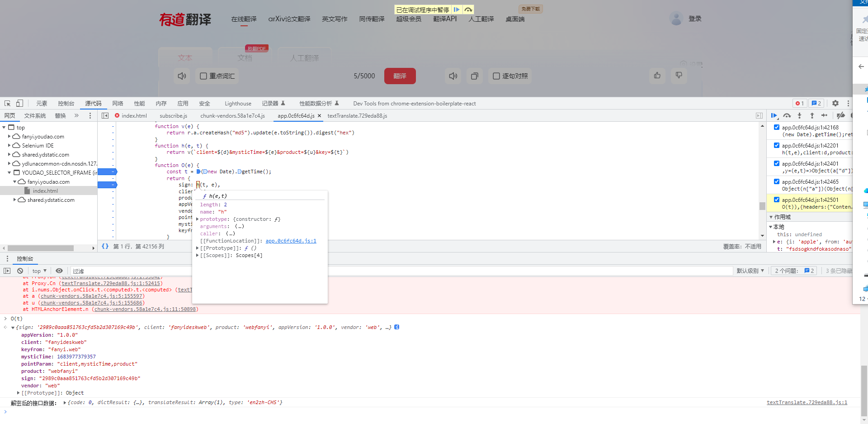Viewport: 868px width, 424px height.
Task: Open DevTools more options kebab menu
Action: coord(848,104)
